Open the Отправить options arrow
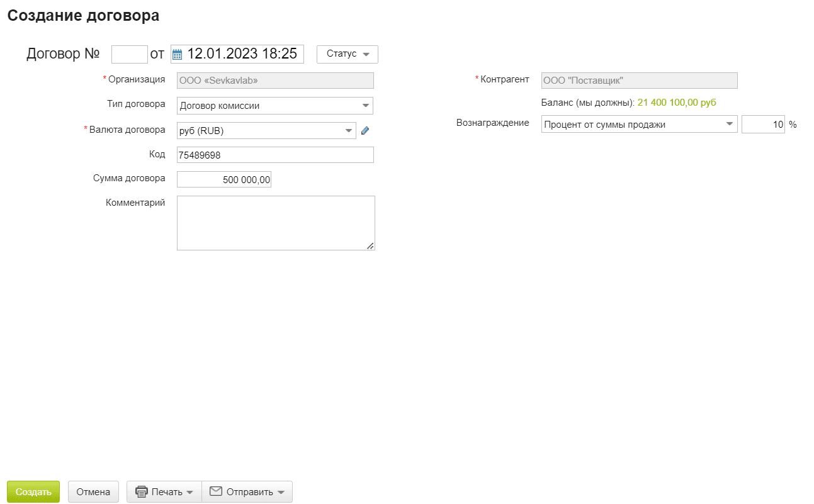The height and width of the screenshot is (504, 814). [281, 493]
